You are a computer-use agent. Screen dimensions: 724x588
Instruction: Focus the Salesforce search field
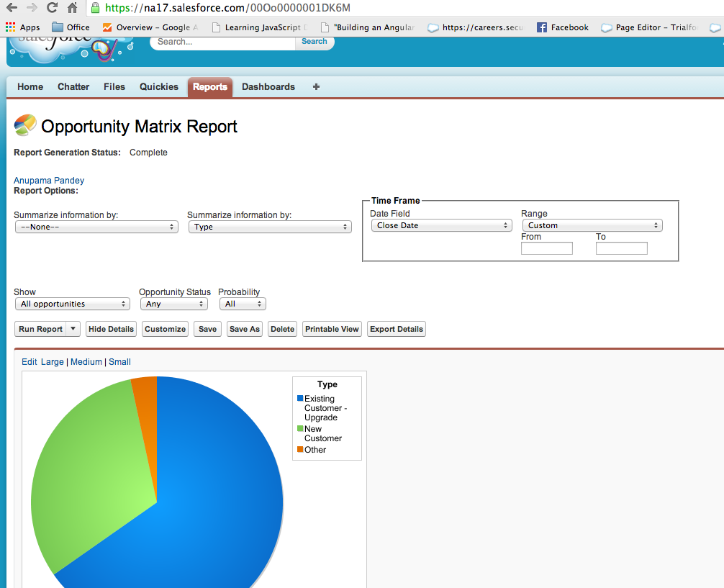point(223,42)
